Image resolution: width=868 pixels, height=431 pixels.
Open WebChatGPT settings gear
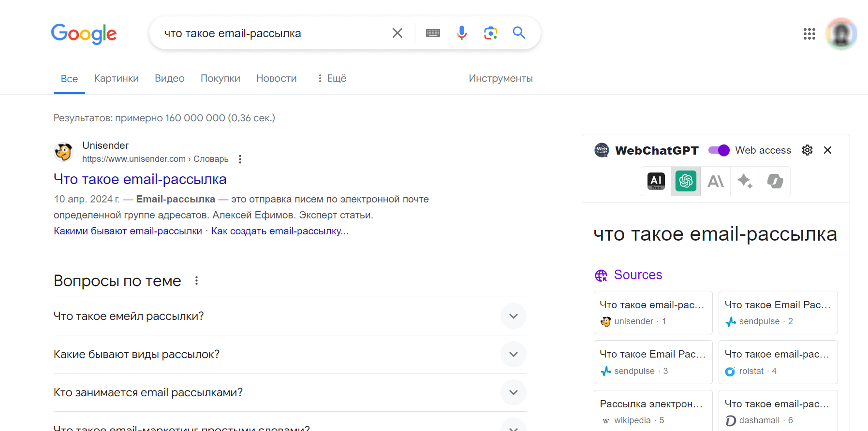[x=807, y=150]
